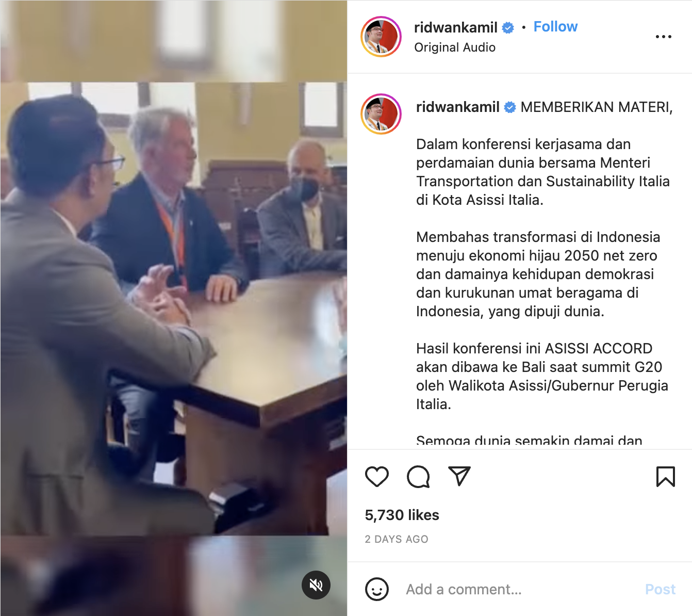Open emoji picker in comment box
Viewport: 692px width, 616px height.
[377, 589]
